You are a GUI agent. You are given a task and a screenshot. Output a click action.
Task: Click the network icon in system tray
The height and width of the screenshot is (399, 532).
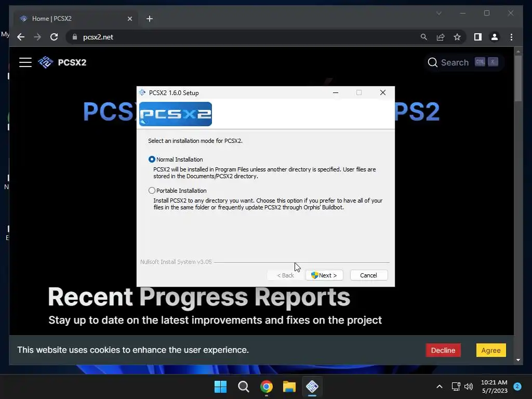456,387
